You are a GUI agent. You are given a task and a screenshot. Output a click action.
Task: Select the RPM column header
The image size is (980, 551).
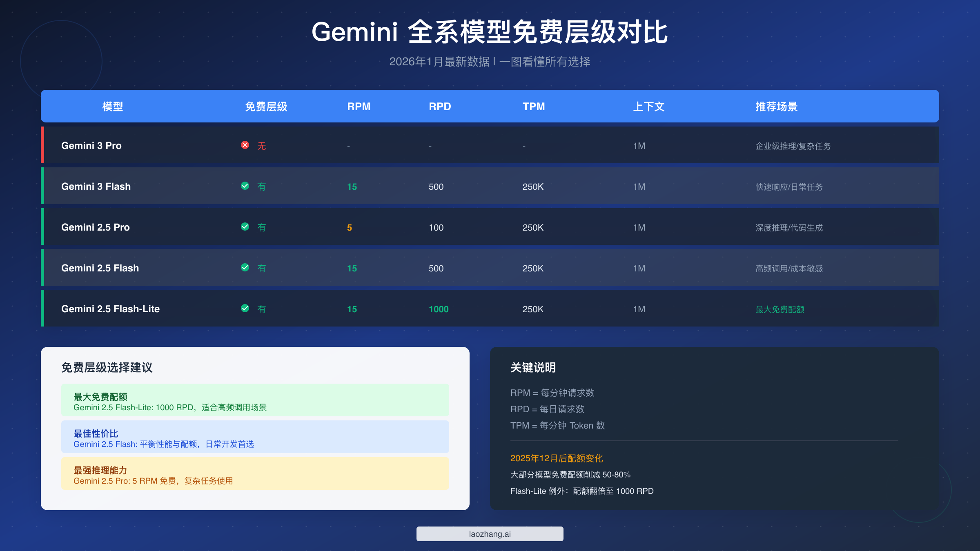[358, 107]
